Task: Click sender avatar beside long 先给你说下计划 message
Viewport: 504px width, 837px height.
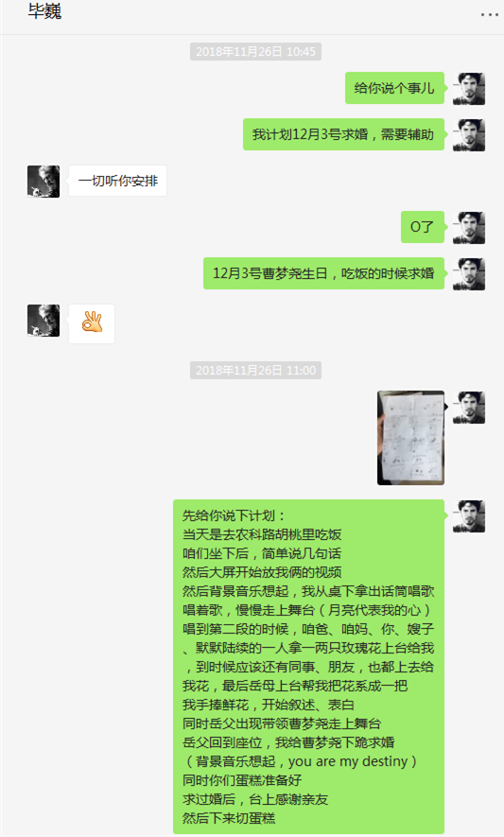Action: click(469, 516)
